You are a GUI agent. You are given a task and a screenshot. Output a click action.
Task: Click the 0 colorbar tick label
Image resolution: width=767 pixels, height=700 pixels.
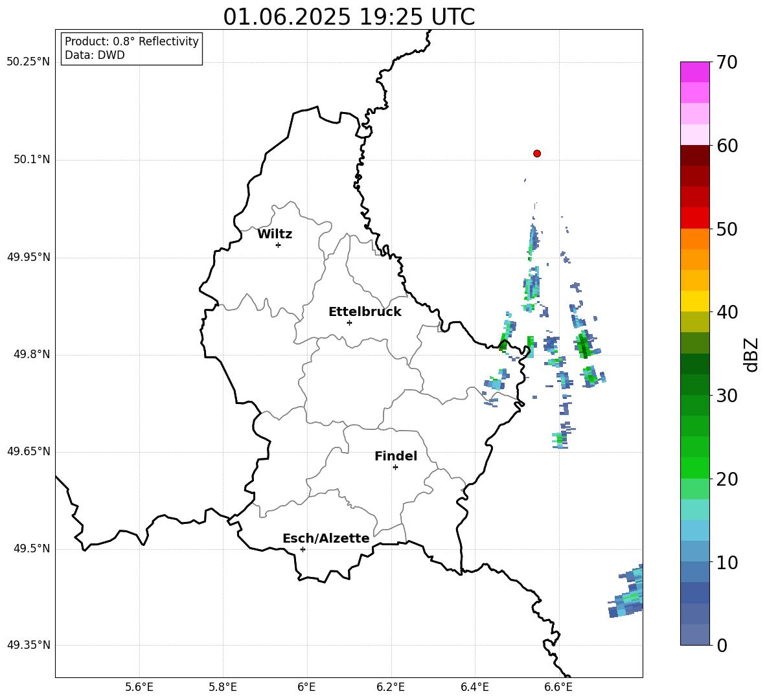722,645
